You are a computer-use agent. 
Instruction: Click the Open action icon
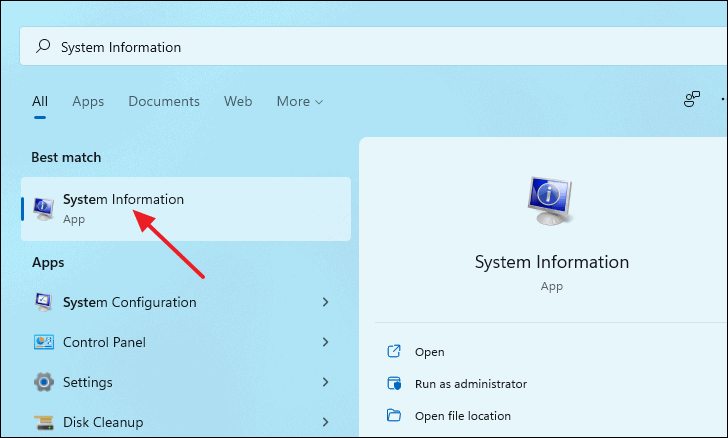click(394, 351)
